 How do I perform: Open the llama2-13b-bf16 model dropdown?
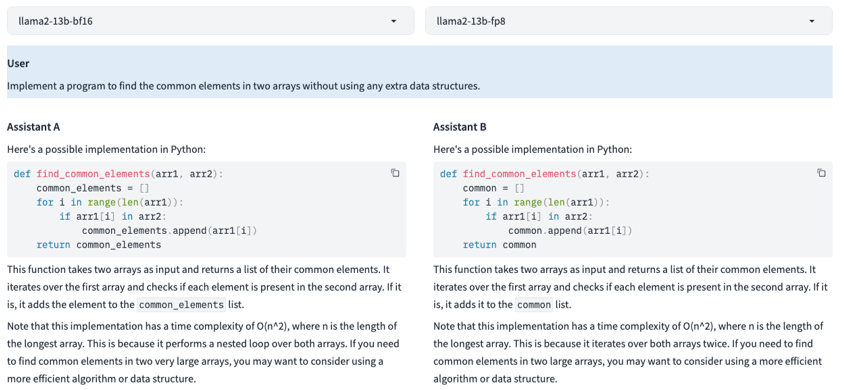point(210,21)
